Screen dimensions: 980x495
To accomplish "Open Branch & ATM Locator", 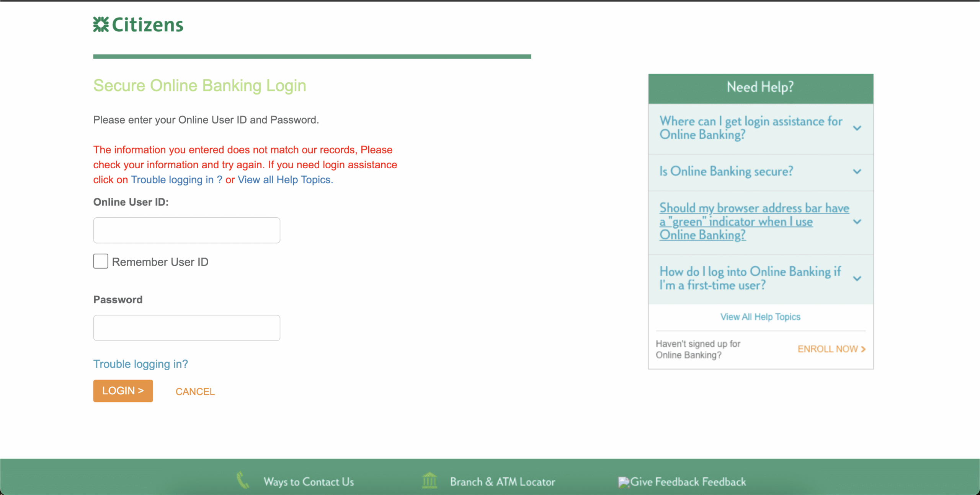I will click(x=502, y=482).
